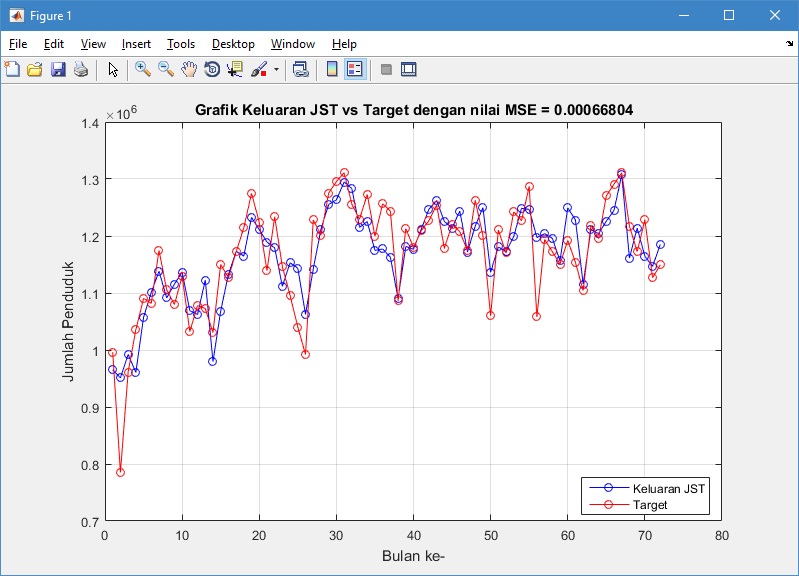The width and height of the screenshot is (799, 576).
Task: Click the New Figure icon
Action: [x=12, y=69]
